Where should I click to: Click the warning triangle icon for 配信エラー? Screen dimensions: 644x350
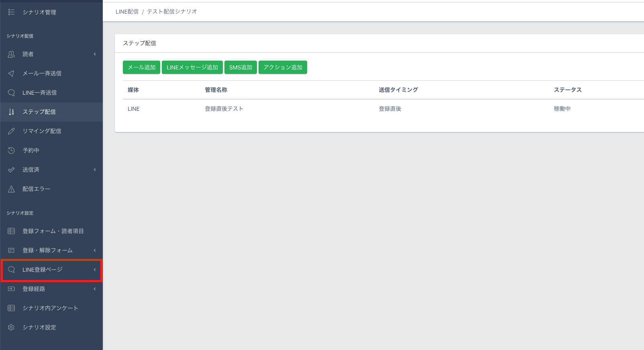[x=11, y=189]
